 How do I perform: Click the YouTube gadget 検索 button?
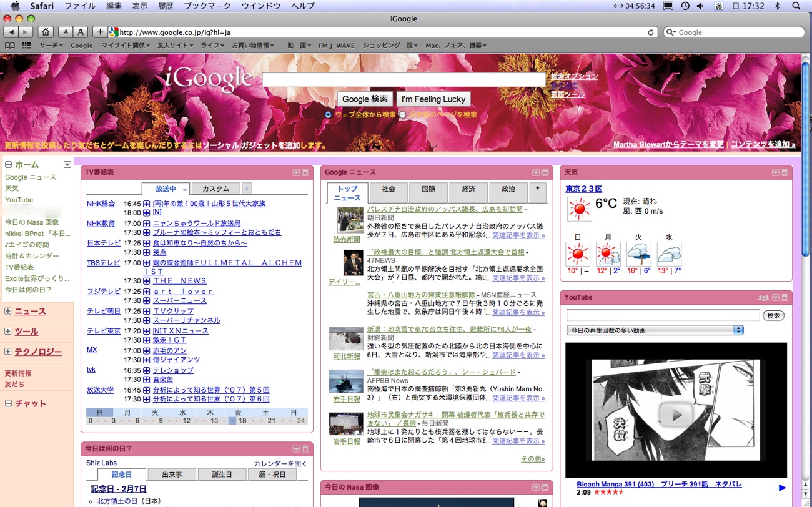[773, 315]
